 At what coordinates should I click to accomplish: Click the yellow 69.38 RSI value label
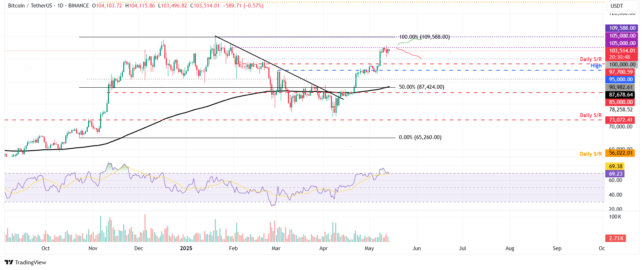616,166
